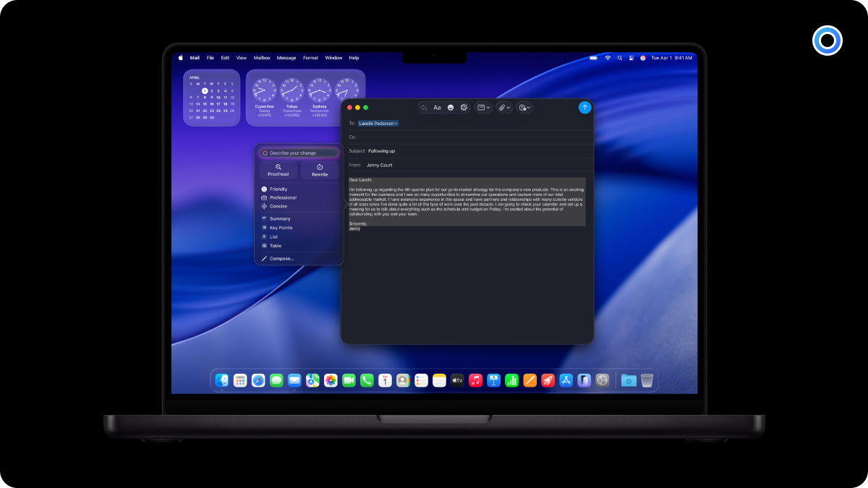Send the email with the blue arrow button

[x=584, y=107]
